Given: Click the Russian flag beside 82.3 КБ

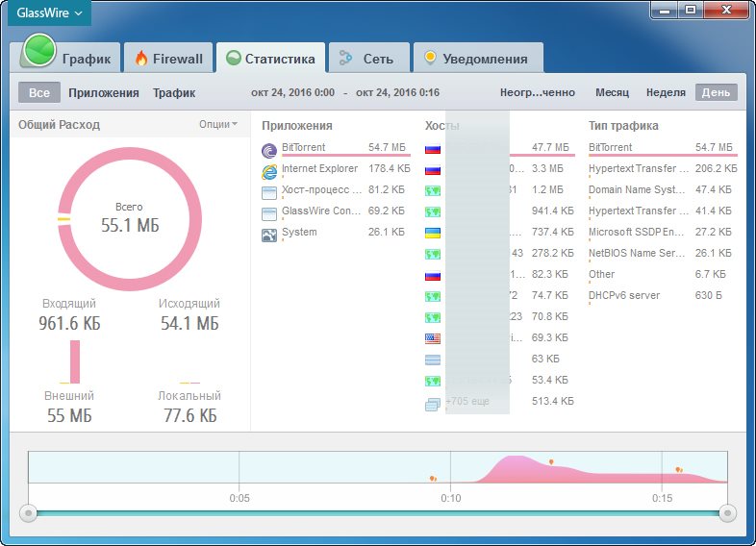Looking at the screenshot, I should click(x=433, y=275).
